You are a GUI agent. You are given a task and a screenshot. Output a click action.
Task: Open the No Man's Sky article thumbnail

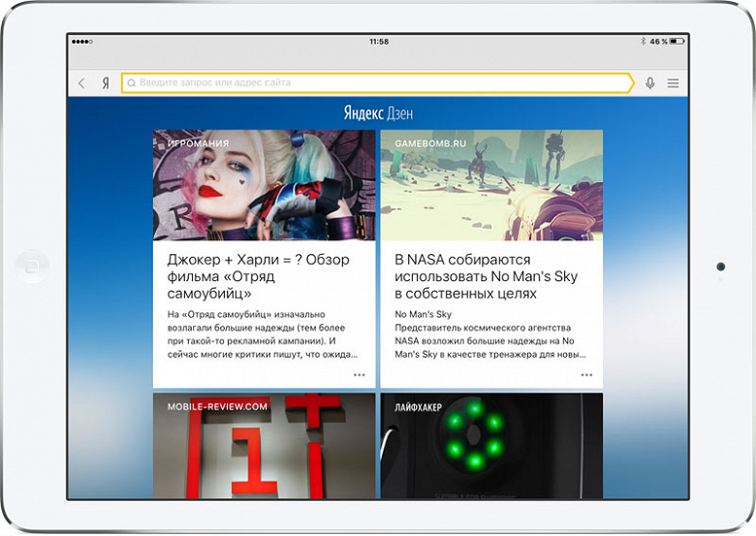tap(491, 185)
